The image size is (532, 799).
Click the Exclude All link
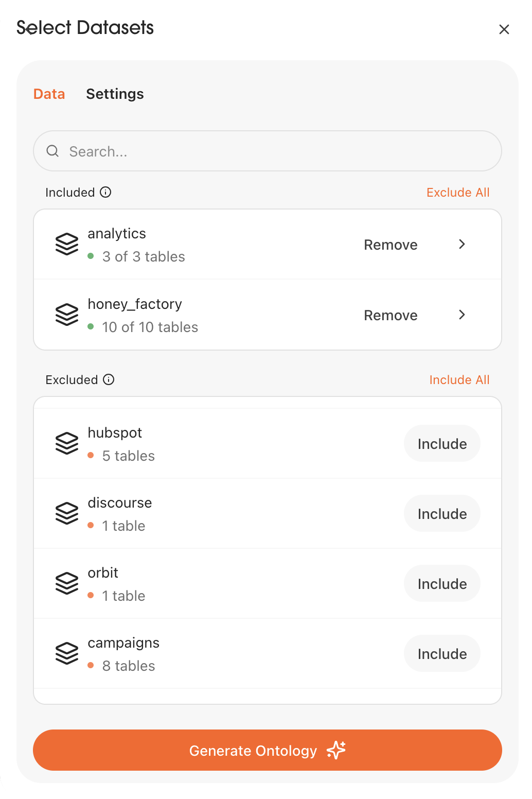(x=458, y=193)
